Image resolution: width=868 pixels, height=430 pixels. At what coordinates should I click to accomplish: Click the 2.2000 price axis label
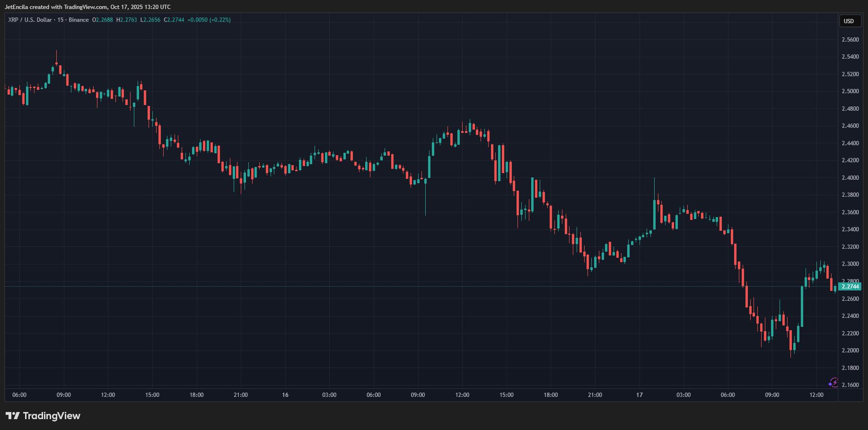pos(850,351)
